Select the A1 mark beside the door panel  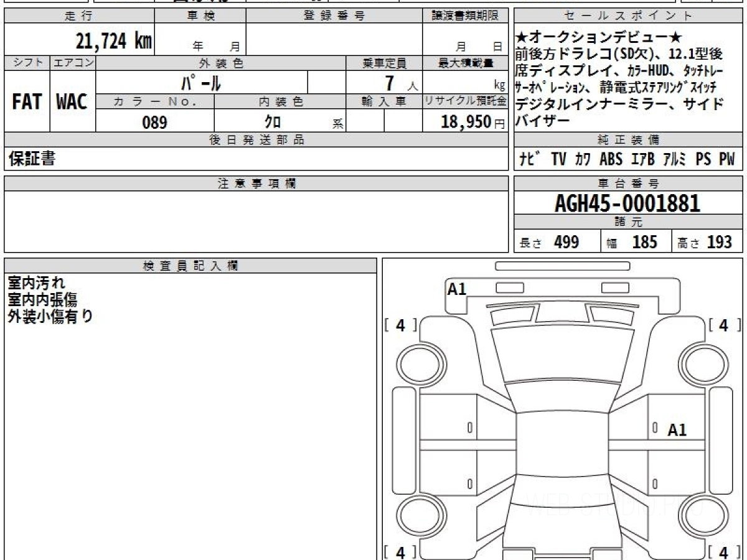click(677, 430)
